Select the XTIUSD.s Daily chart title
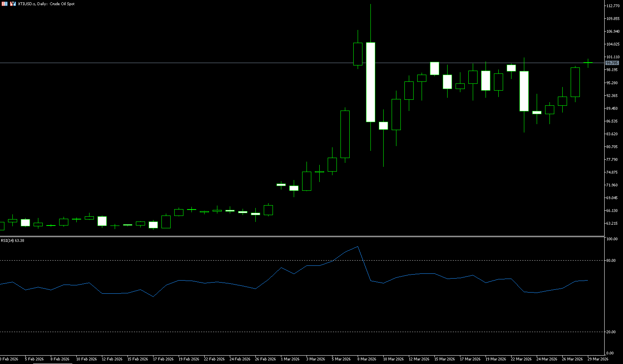The image size is (623, 364). pyautogui.click(x=46, y=4)
